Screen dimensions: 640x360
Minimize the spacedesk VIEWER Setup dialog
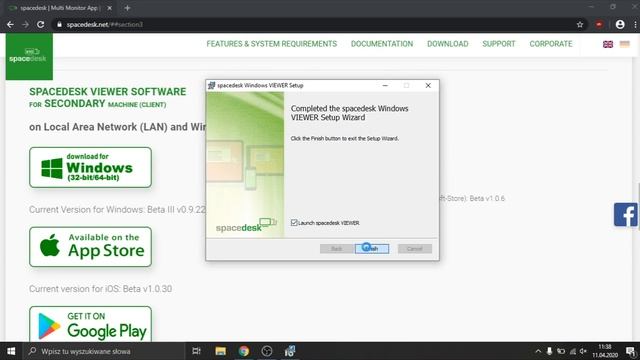(385, 85)
